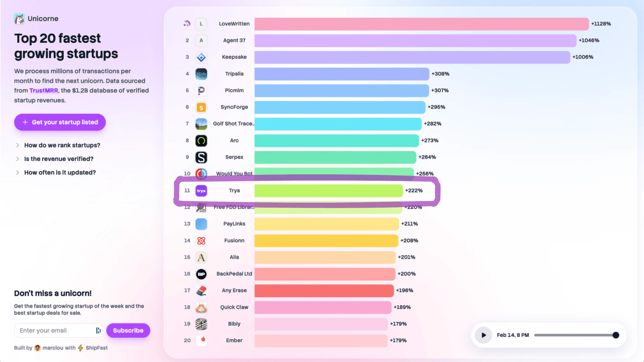644x362 pixels.
Task: Click the Unicorne unicorn logo
Action: 19,19
